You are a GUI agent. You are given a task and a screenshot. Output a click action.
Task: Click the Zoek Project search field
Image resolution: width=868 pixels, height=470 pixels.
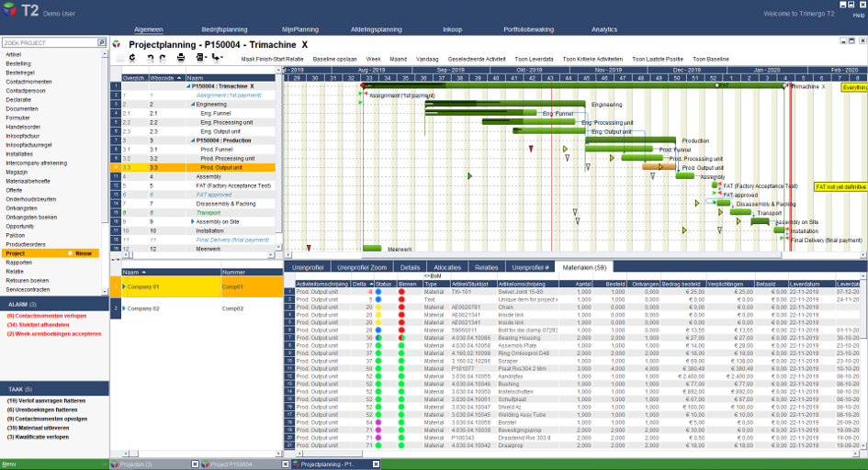point(50,42)
